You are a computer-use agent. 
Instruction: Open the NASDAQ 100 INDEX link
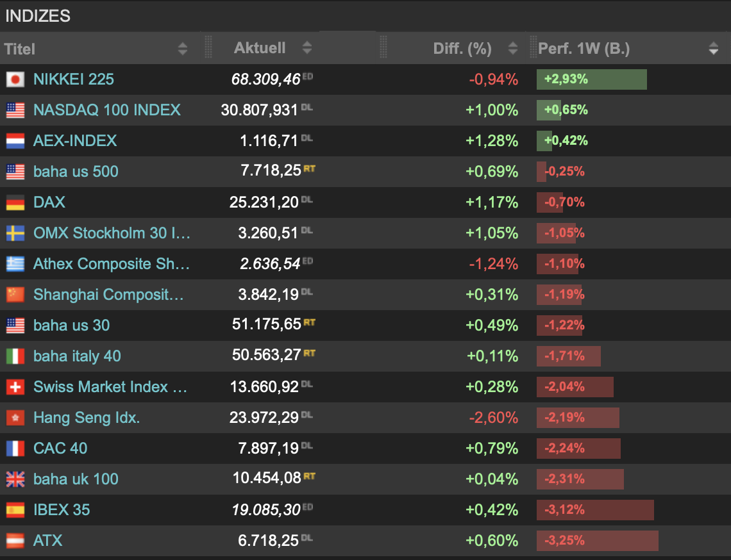coord(107,110)
